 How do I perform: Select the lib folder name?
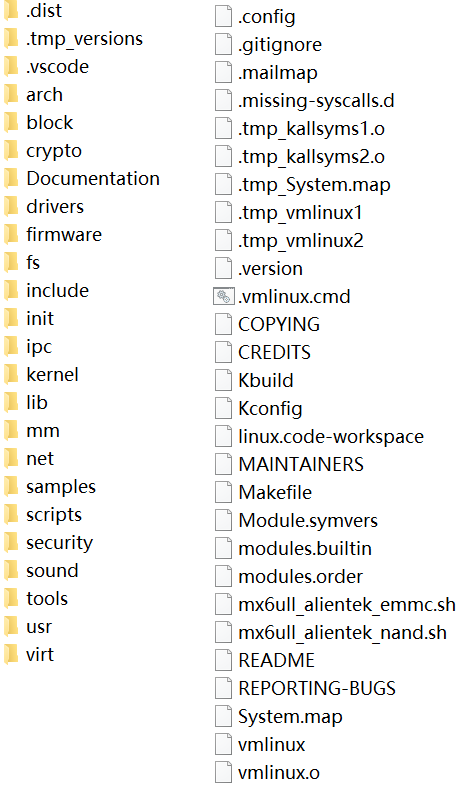[x=37, y=403]
